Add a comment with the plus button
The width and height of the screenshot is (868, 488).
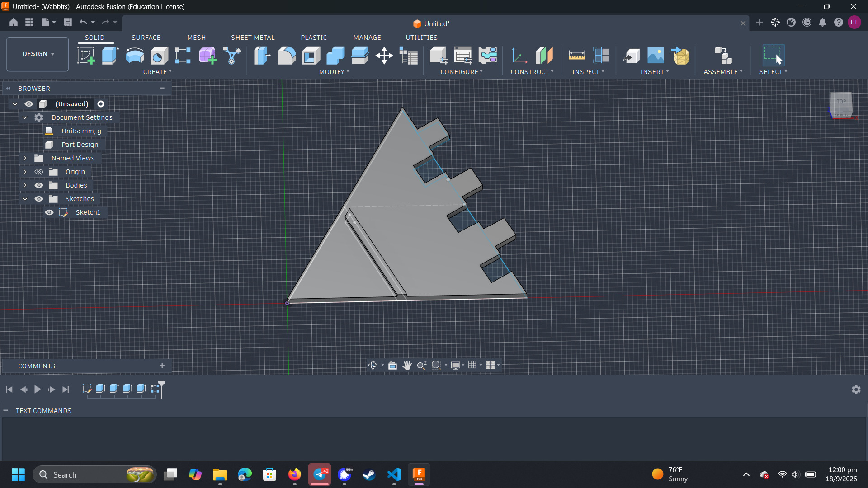tap(162, 366)
